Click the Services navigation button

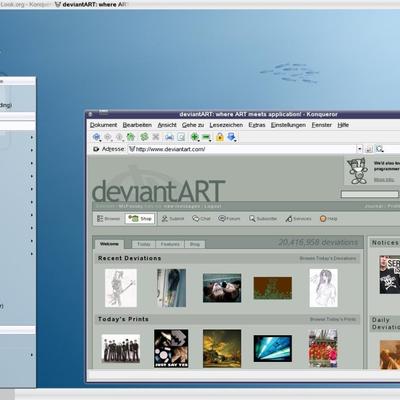pos(298,219)
